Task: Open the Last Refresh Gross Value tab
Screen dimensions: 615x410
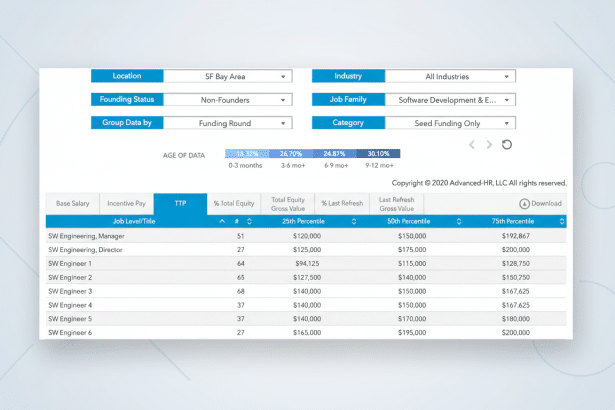Action: [397, 204]
